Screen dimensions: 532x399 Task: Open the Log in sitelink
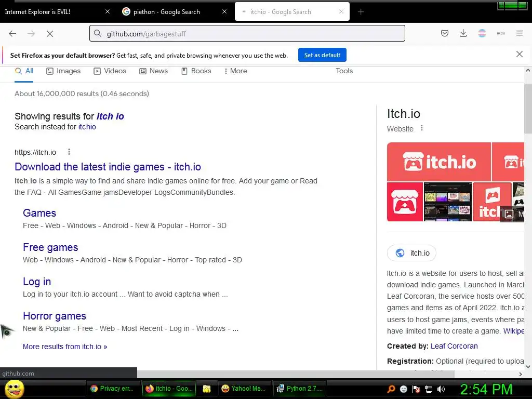[37, 281]
